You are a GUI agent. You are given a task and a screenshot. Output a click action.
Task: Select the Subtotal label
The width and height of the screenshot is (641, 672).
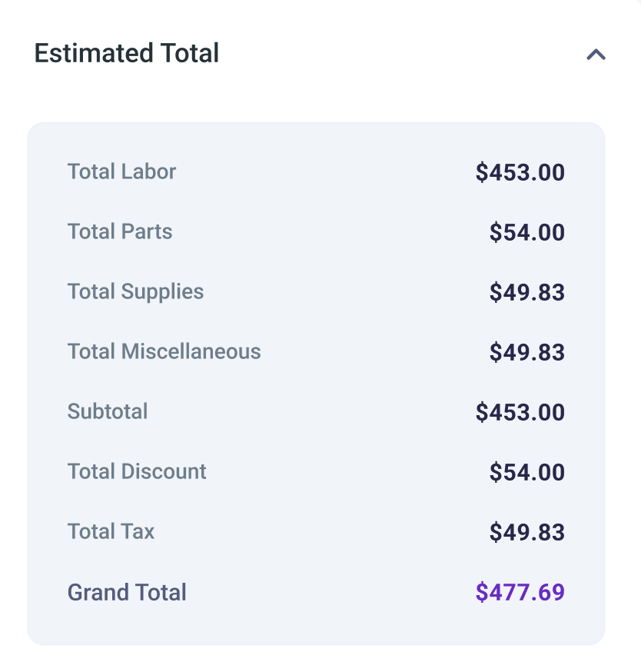pyautogui.click(x=108, y=411)
